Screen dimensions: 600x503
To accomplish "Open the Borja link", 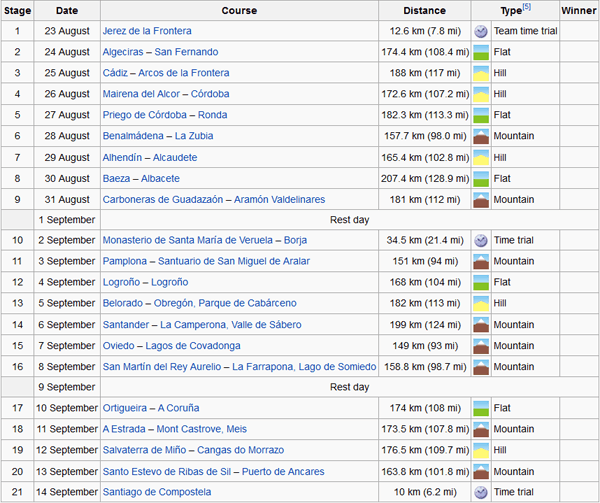I will point(295,240).
